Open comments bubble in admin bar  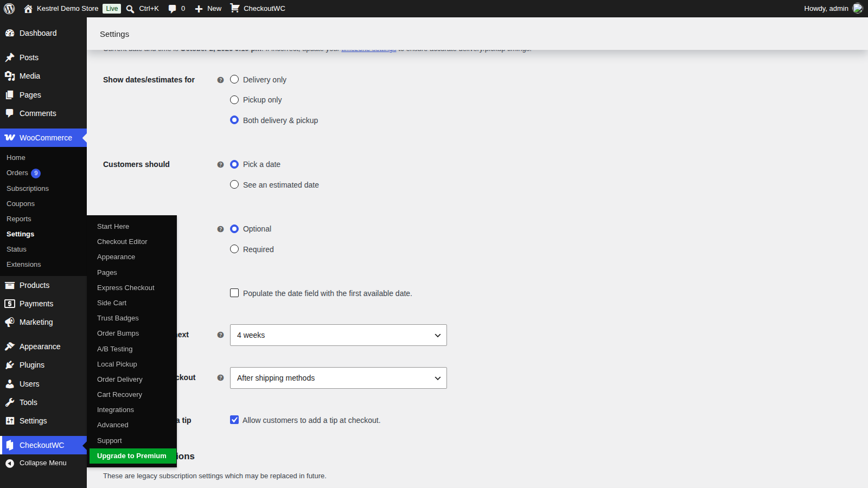(x=172, y=9)
